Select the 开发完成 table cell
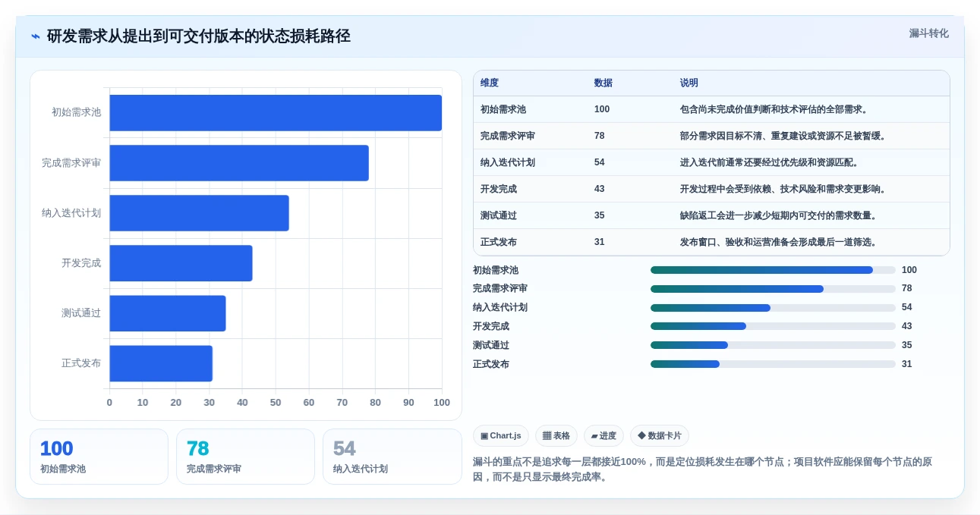The height and width of the screenshot is (515, 980). click(499, 189)
